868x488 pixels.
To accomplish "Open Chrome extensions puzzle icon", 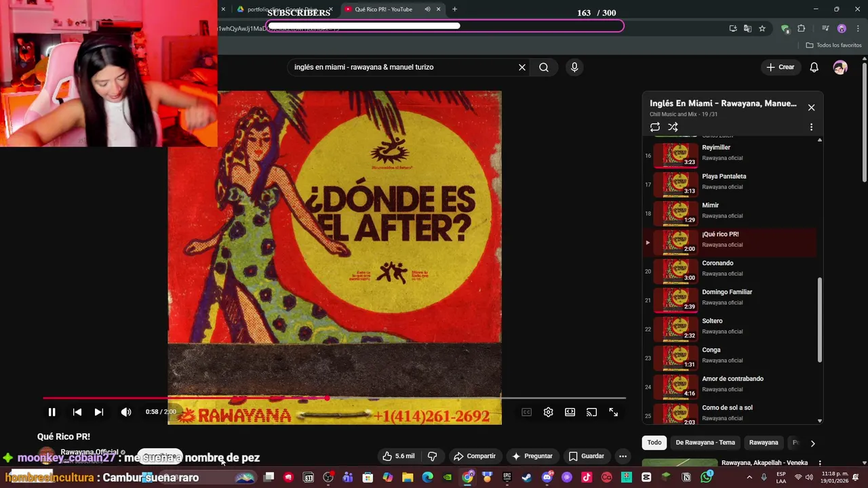I will (x=802, y=28).
